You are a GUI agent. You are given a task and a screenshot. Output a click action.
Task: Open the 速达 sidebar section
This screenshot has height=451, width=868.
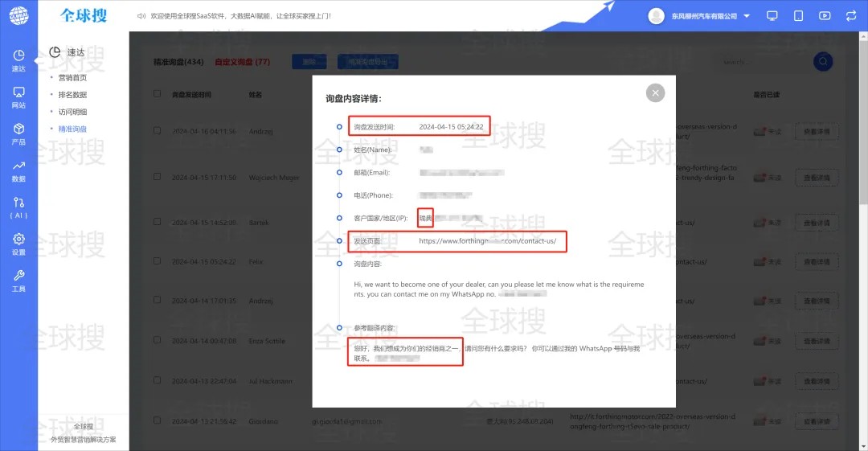click(x=18, y=60)
